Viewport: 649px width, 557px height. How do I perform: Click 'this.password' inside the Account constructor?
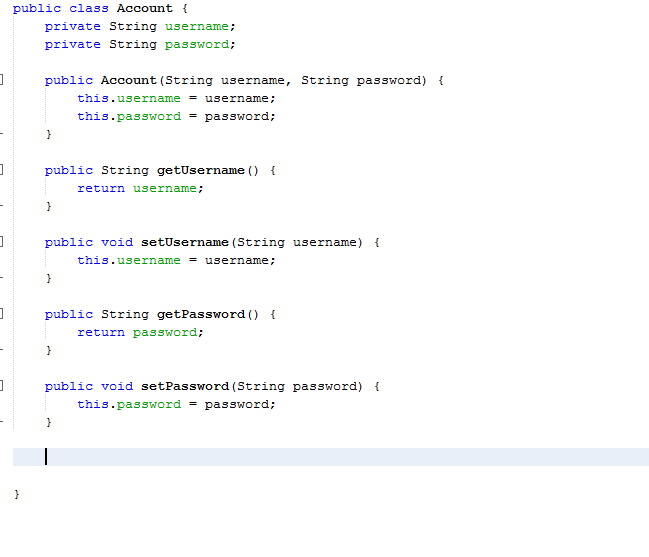click(x=129, y=117)
